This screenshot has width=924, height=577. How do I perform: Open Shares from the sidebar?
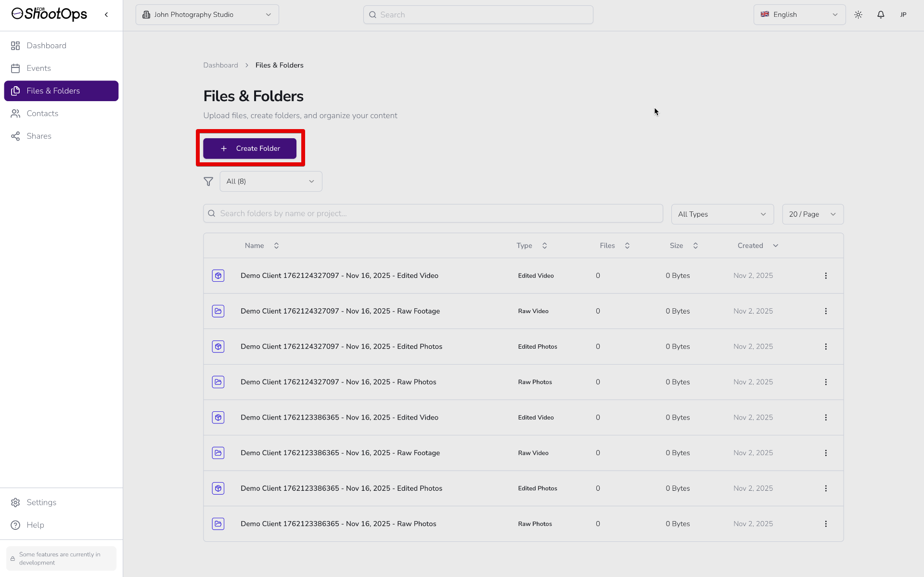[38, 136]
